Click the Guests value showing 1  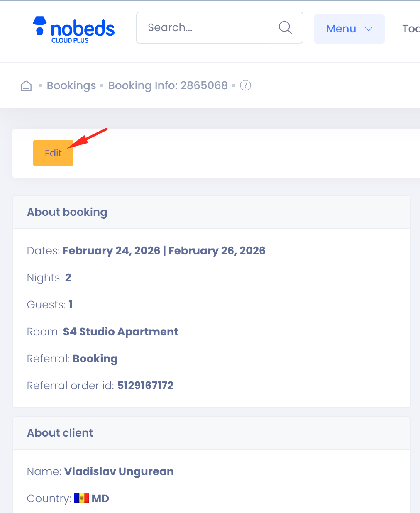(x=70, y=305)
